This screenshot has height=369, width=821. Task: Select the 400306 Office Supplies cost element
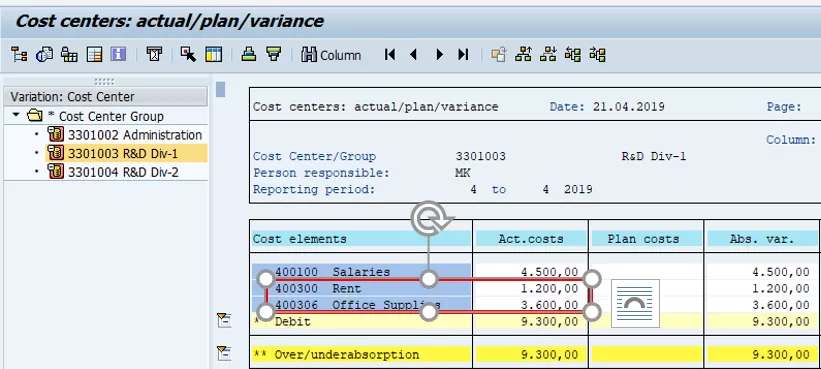point(361,305)
